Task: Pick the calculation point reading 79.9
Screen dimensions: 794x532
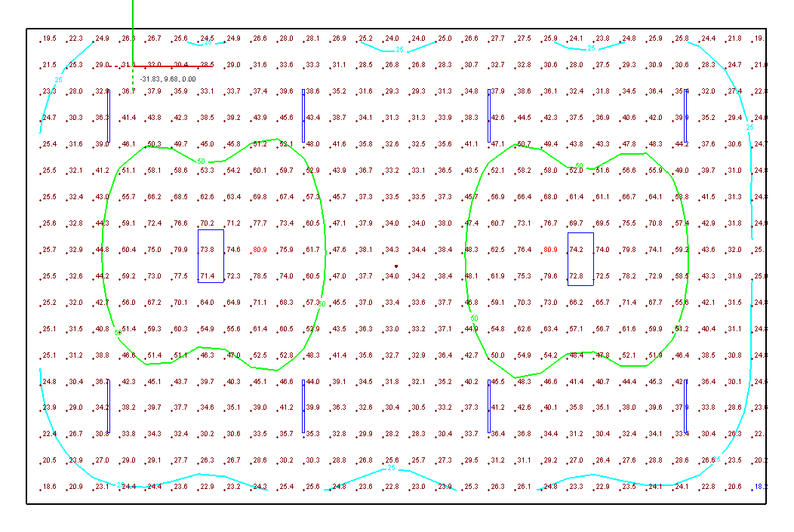Action: click(181, 250)
